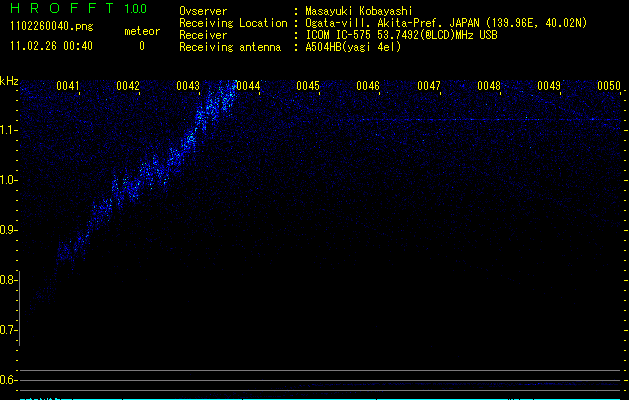
Task: Click the HROFFT 1.0.0 title text
Action: [79, 8]
